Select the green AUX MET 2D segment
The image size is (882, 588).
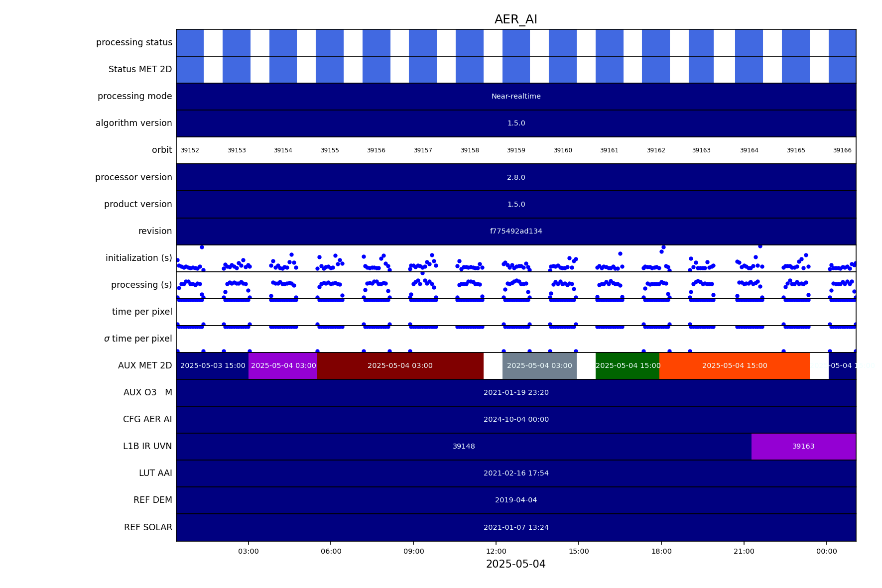point(628,366)
